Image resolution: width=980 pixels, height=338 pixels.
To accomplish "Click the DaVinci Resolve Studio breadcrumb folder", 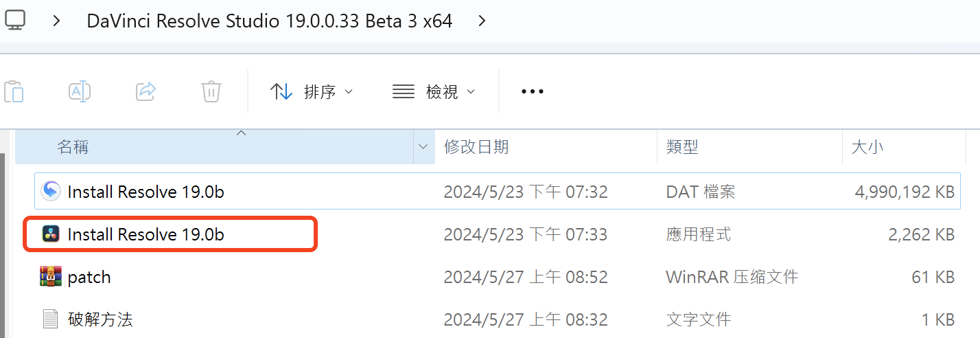I will point(269,21).
